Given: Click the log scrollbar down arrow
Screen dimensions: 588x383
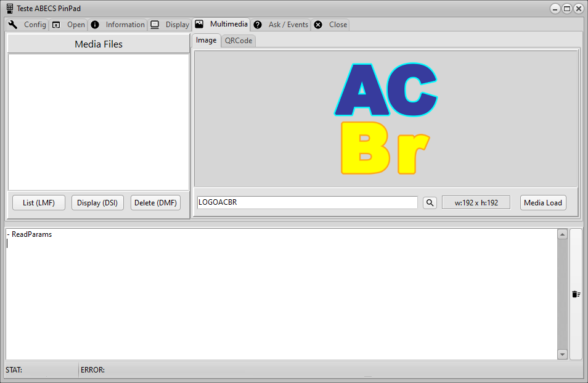Looking at the screenshot, I should pos(562,354).
